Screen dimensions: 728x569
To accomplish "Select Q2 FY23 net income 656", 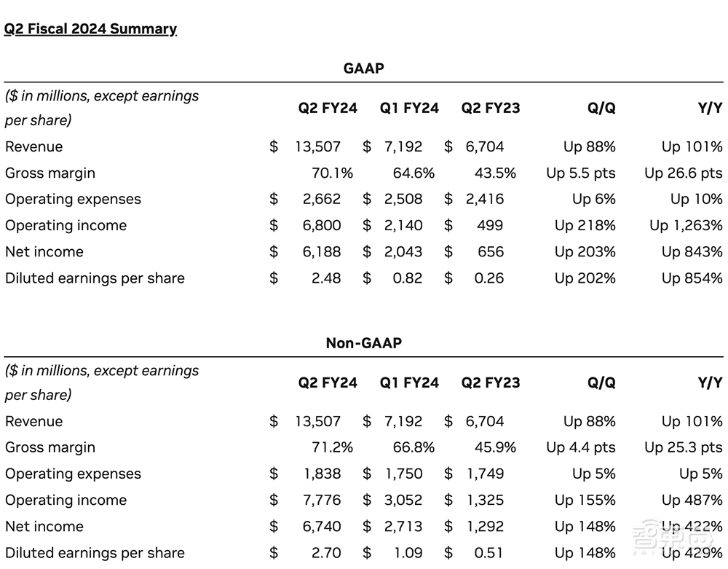I will pos(491,251).
